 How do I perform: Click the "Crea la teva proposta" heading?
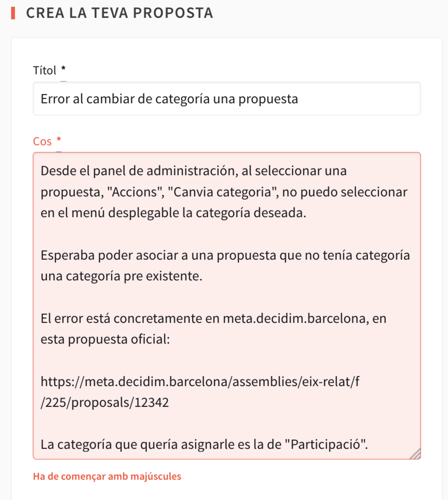coord(119,13)
